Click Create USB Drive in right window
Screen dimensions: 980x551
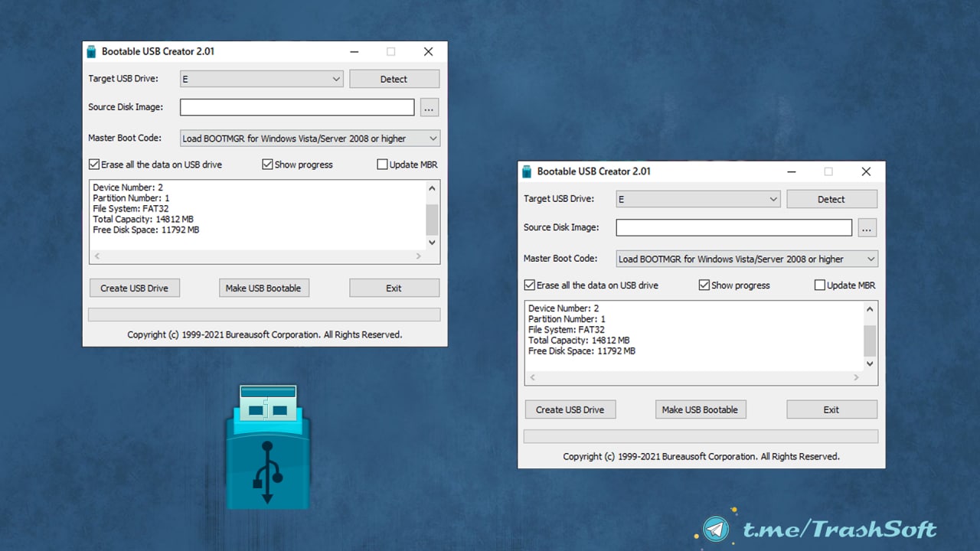coord(570,409)
